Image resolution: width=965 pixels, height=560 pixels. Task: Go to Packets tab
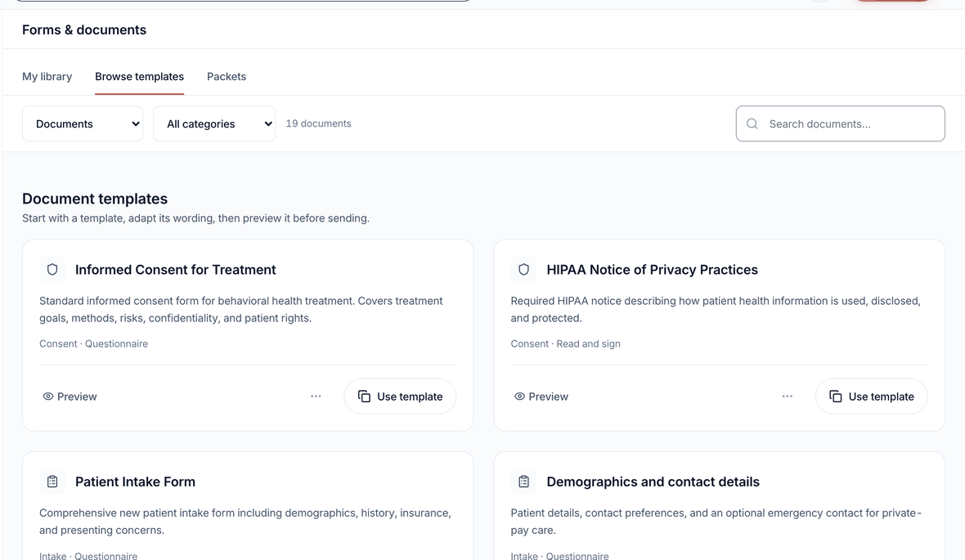[227, 76]
